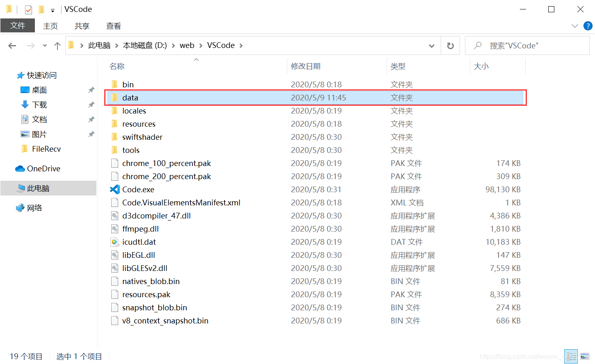This screenshot has height=364, width=595.
Task: Select the resources.pak file name
Action: (146, 294)
